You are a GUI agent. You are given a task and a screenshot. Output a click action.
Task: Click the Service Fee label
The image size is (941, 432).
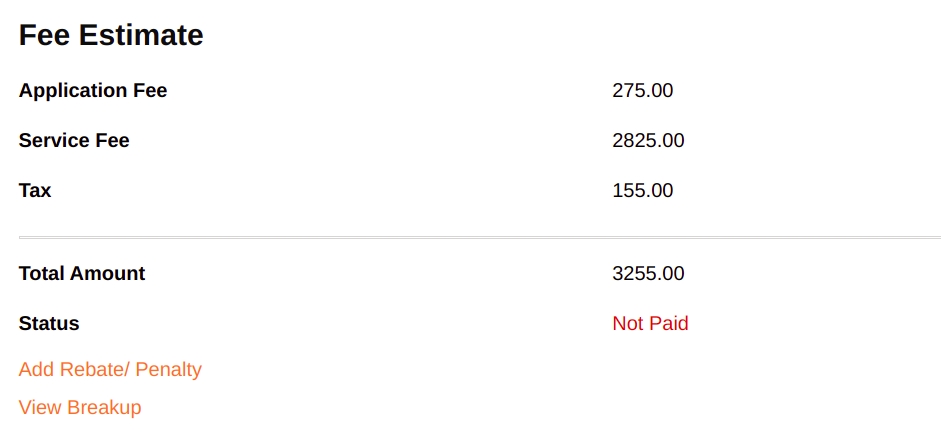pyautogui.click(x=74, y=141)
